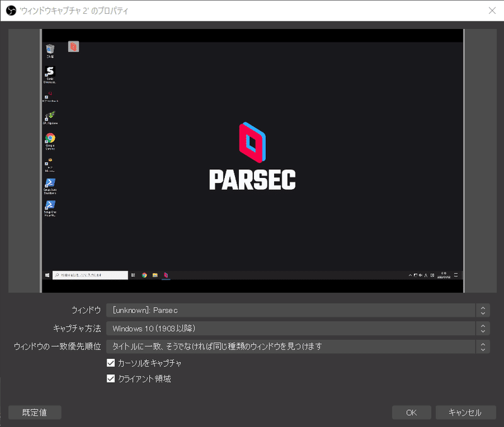Click the Task View icon in previewed taskbar
The width and height of the screenshot is (504, 427).
click(x=133, y=275)
